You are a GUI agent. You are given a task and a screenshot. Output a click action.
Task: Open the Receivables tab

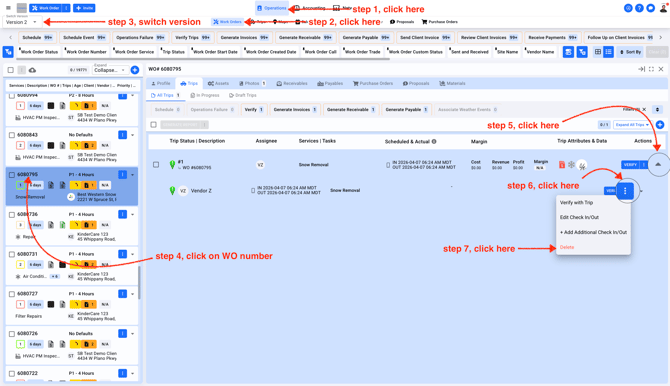point(292,83)
